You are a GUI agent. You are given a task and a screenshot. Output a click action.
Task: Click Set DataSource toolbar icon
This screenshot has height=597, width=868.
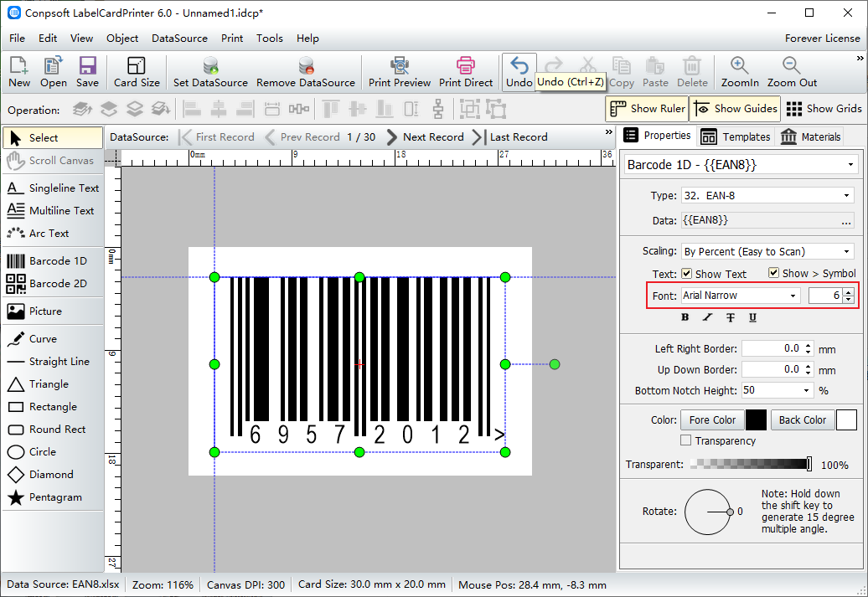click(210, 71)
